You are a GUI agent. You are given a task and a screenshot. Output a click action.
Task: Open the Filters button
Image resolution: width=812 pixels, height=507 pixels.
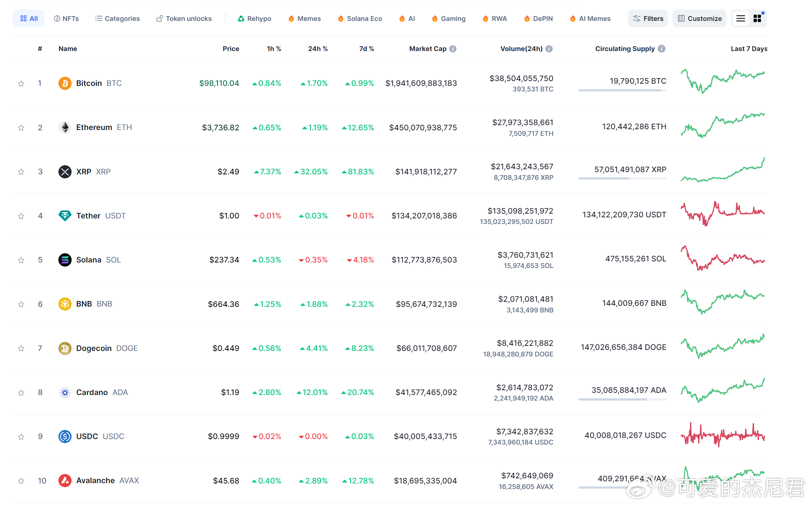(648, 18)
